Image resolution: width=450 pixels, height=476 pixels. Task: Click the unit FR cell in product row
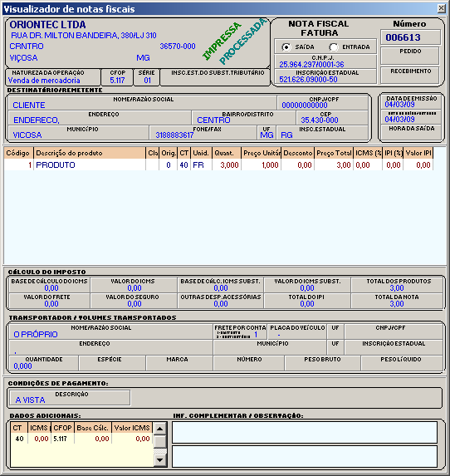tap(201, 164)
